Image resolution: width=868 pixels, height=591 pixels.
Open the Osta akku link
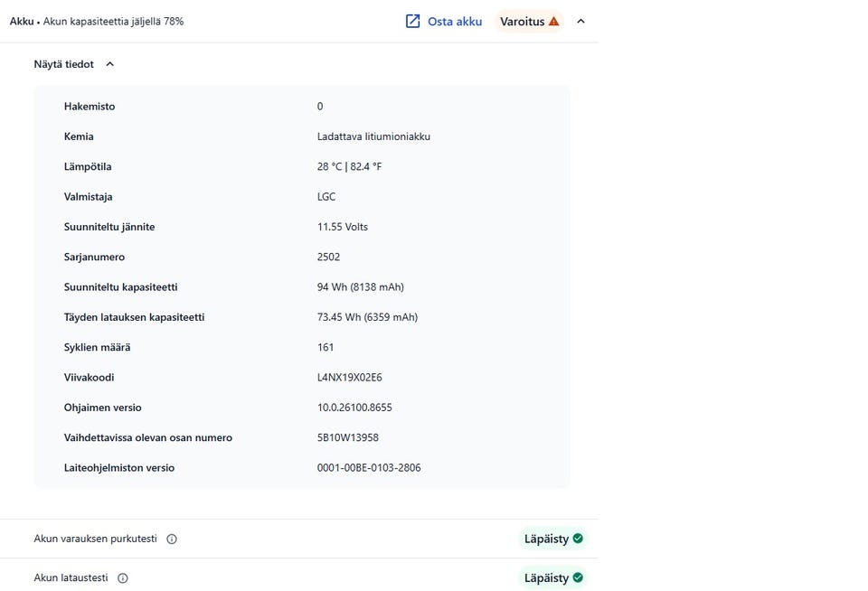coord(455,21)
